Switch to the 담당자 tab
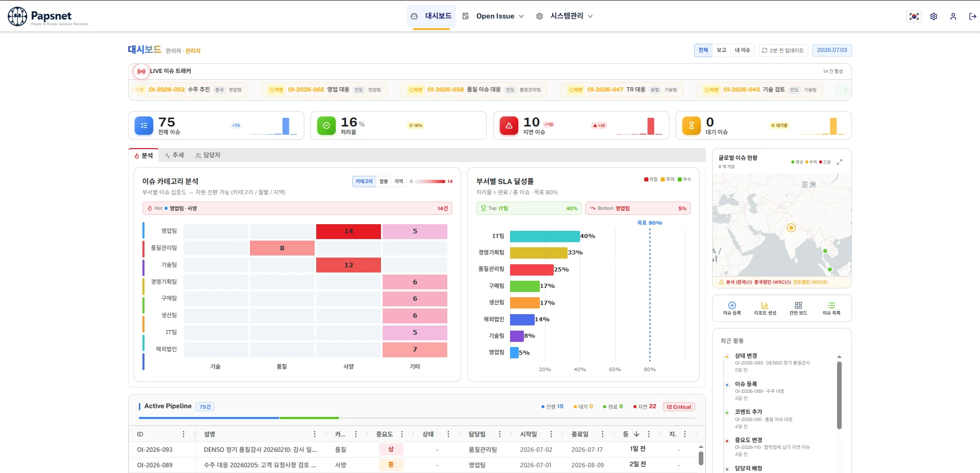Screen dimensions: 980x473 coord(208,155)
